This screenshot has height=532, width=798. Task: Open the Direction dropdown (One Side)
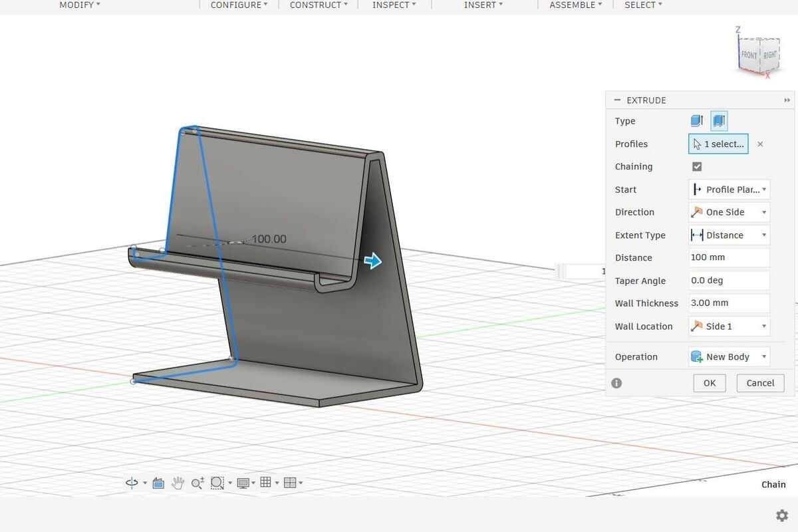coord(730,212)
